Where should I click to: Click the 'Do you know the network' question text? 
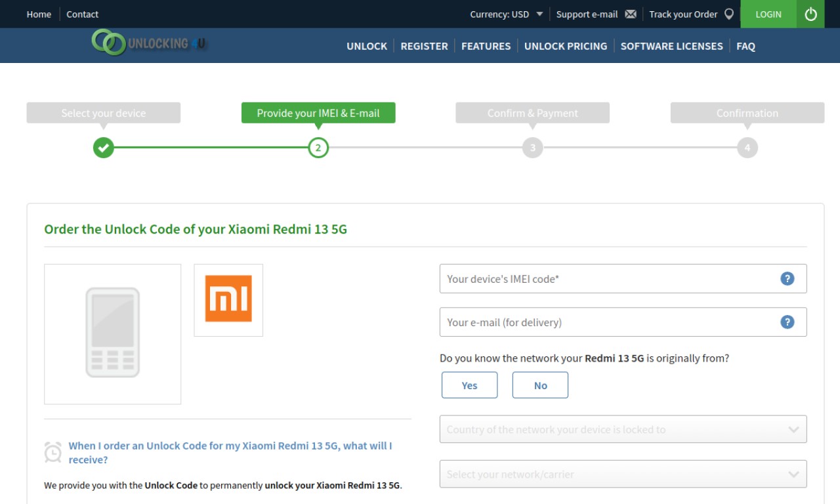coord(585,358)
